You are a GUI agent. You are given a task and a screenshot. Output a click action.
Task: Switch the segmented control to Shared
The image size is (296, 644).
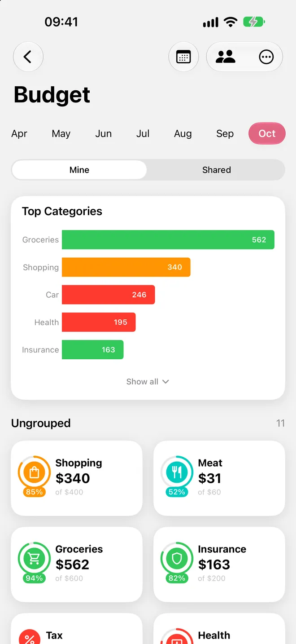216,170
